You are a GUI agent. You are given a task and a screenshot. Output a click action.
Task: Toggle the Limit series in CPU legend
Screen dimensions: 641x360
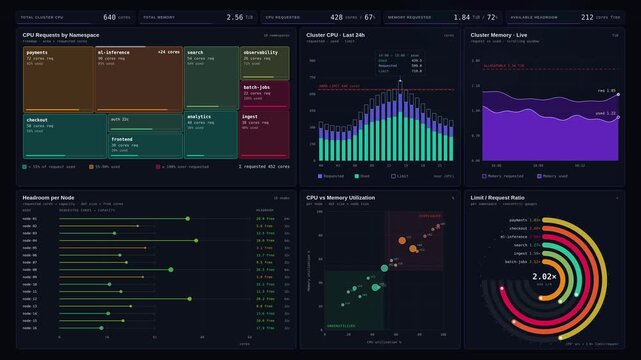click(x=399, y=176)
